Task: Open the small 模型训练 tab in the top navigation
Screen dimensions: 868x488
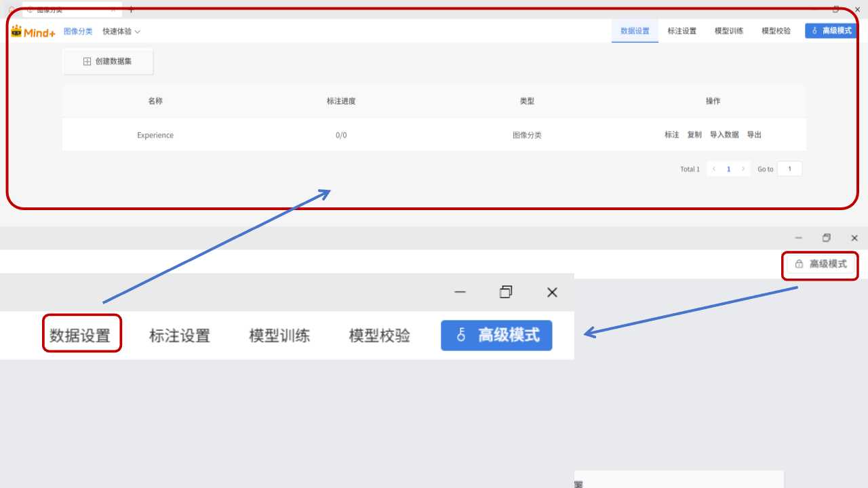Action: (x=729, y=31)
